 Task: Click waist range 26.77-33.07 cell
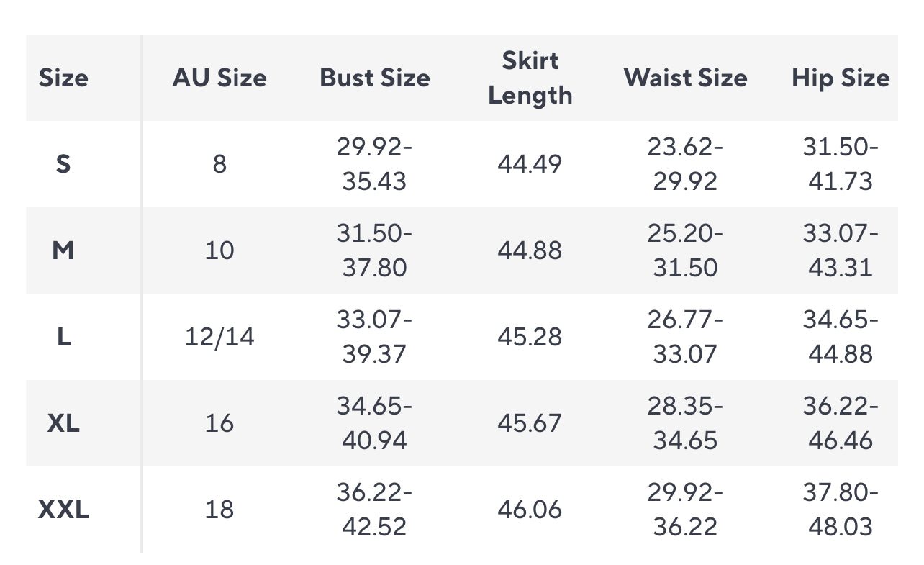click(x=685, y=337)
